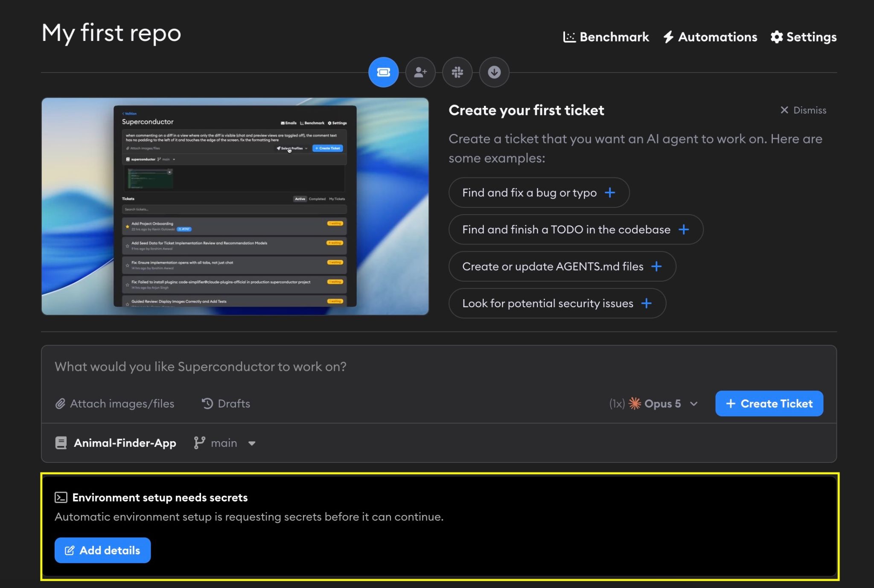The width and height of the screenshot is (874, 588).
Task: Select the ticket onboarding step icon
Action: coord(383,72)
